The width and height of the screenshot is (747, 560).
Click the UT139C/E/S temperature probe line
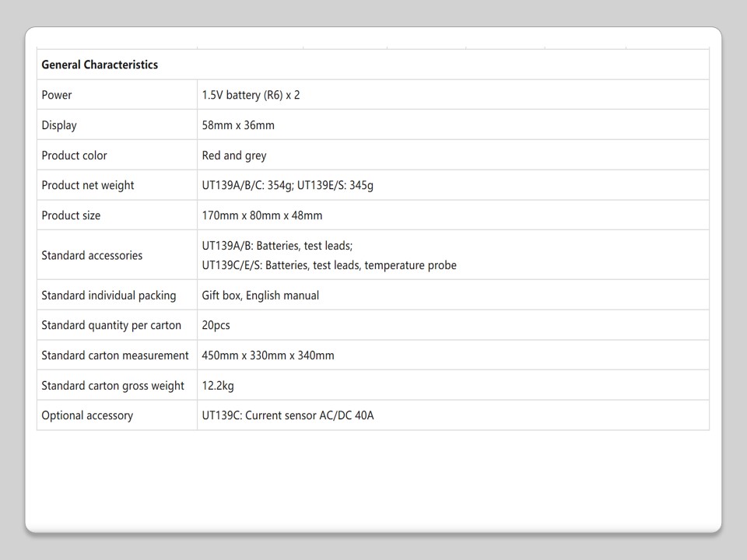tap(329, 265)
